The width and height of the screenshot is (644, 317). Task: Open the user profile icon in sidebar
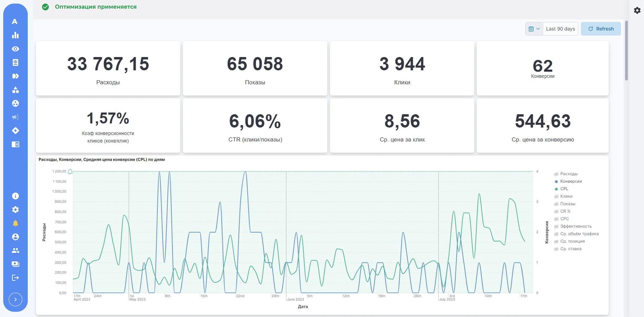(x=15, y=237)
